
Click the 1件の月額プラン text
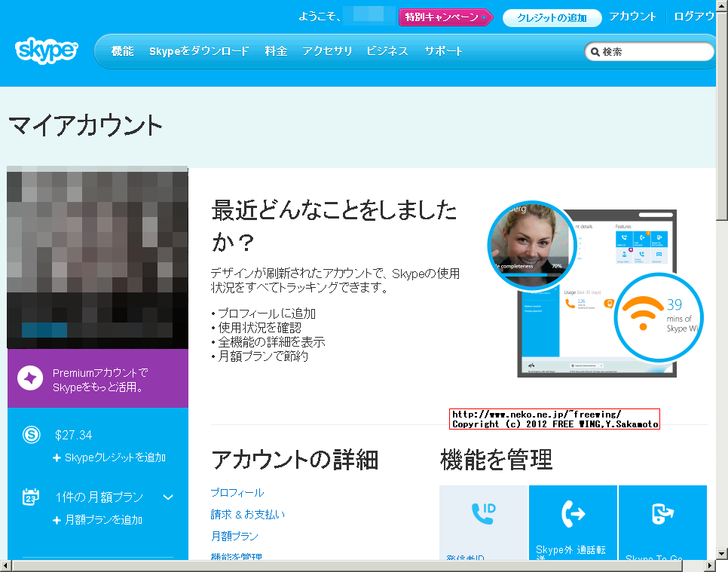tap(99, 497)
